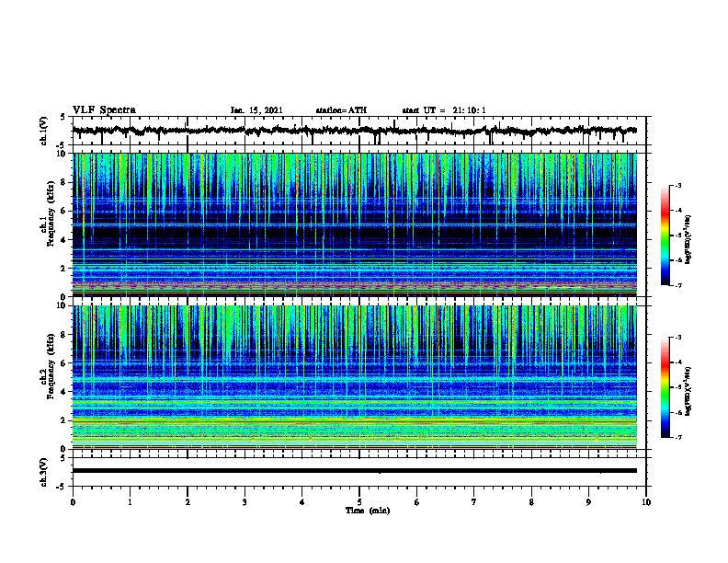Viewport: 728px width, 563px height.
Task: Click the time axis tick label "9"
Action: tap(588, 502)
